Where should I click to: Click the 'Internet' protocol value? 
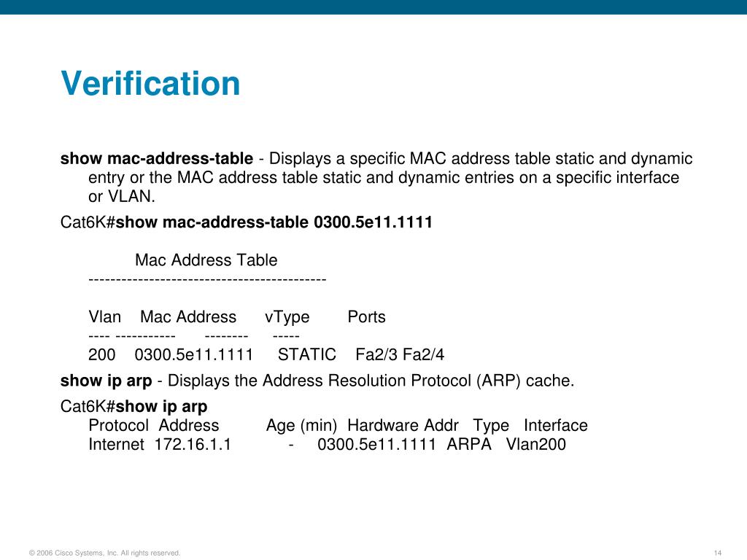(116, 444)
